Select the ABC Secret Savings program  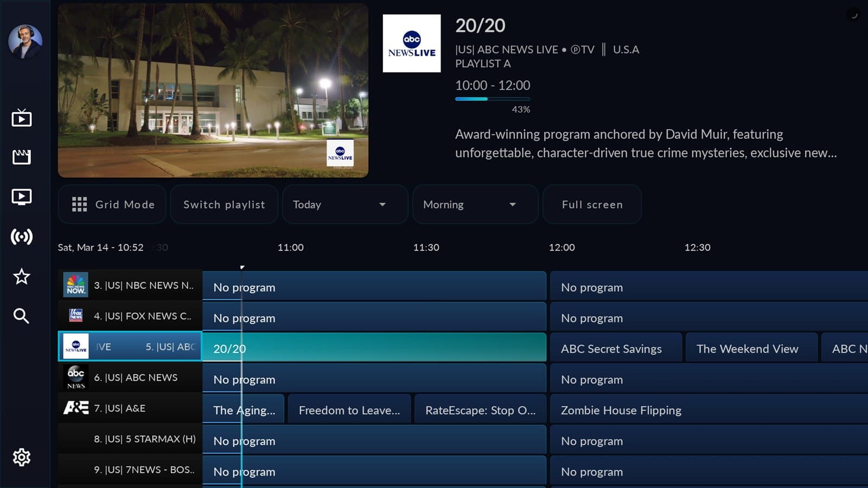click(616, 348)
